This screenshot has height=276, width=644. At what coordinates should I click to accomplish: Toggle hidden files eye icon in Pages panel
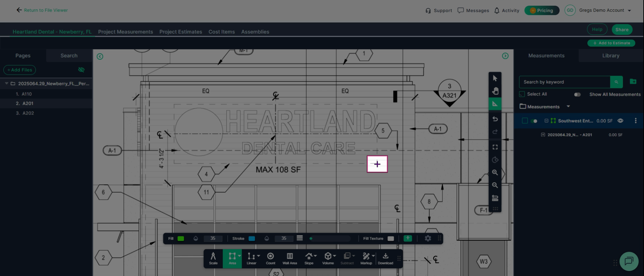[x=81, y=70]
